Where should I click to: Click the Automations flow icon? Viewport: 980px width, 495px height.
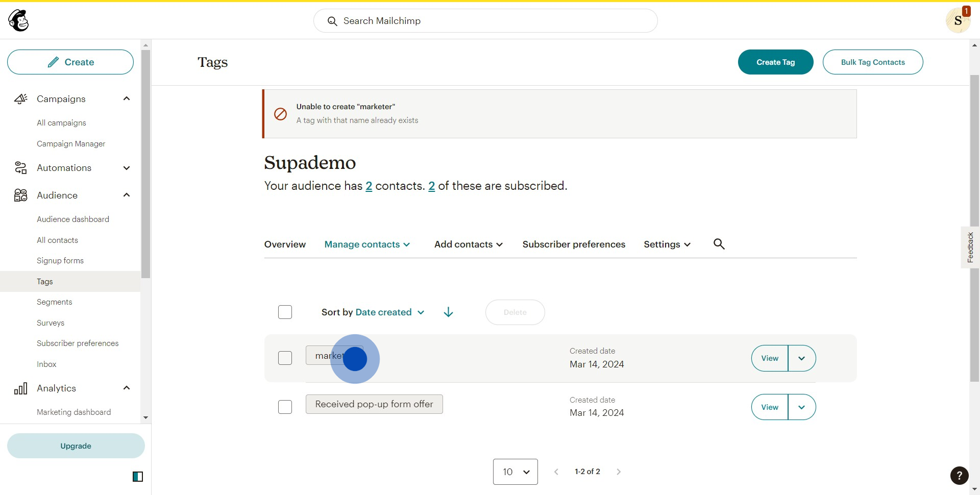[x=20, y=168]
